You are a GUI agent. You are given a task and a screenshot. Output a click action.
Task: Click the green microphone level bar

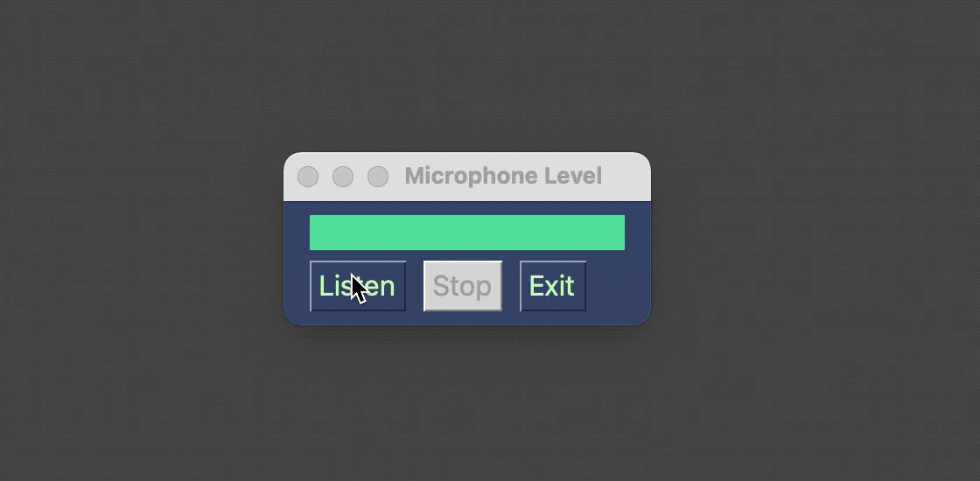(x=467, y=233)
